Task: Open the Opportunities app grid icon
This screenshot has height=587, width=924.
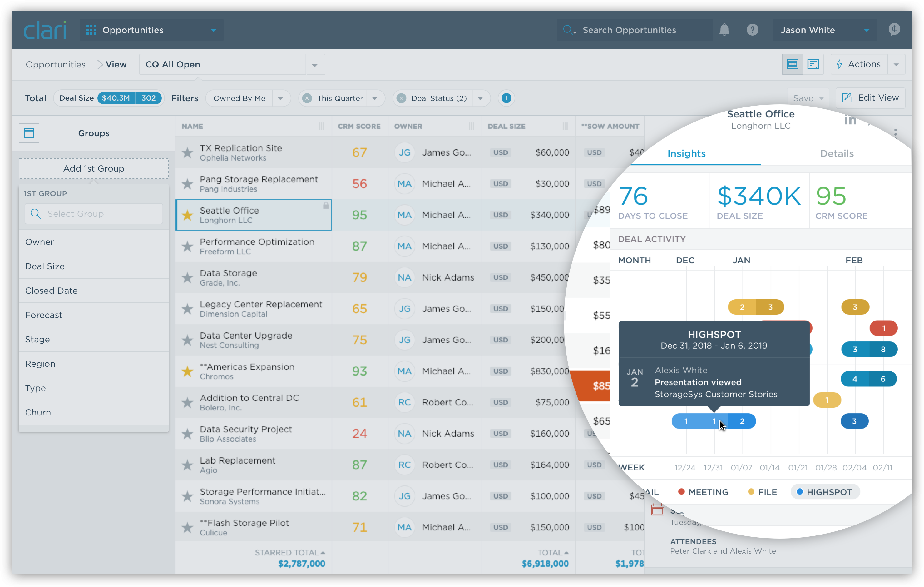Action: [x=91, y=30]
